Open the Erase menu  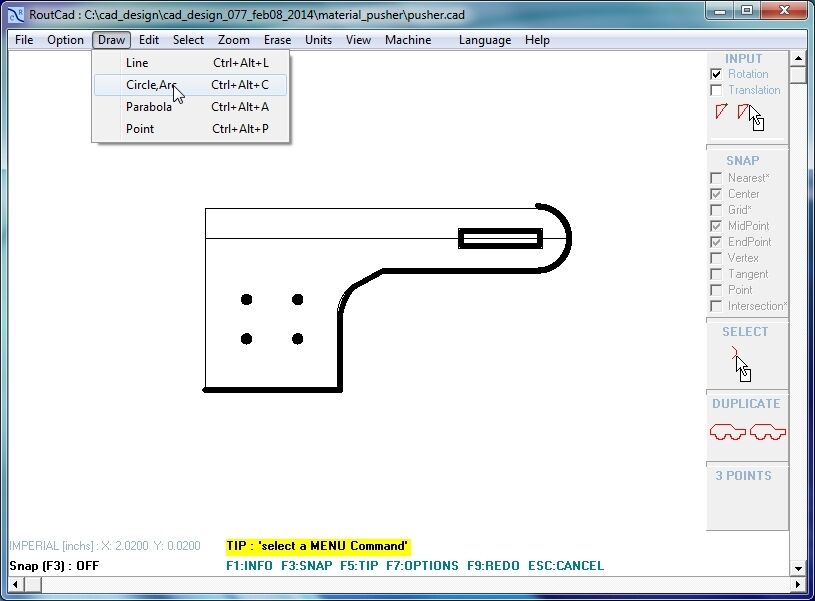click(277, 40)
